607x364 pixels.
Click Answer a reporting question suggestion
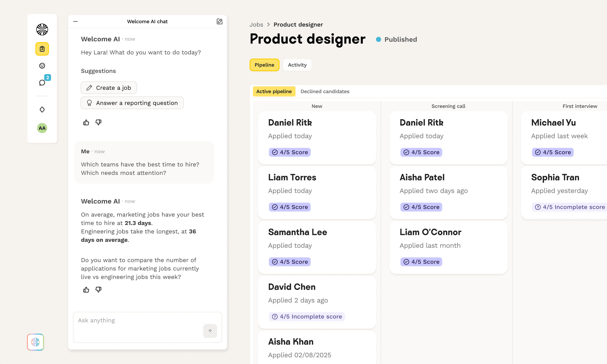pos(132,103)
